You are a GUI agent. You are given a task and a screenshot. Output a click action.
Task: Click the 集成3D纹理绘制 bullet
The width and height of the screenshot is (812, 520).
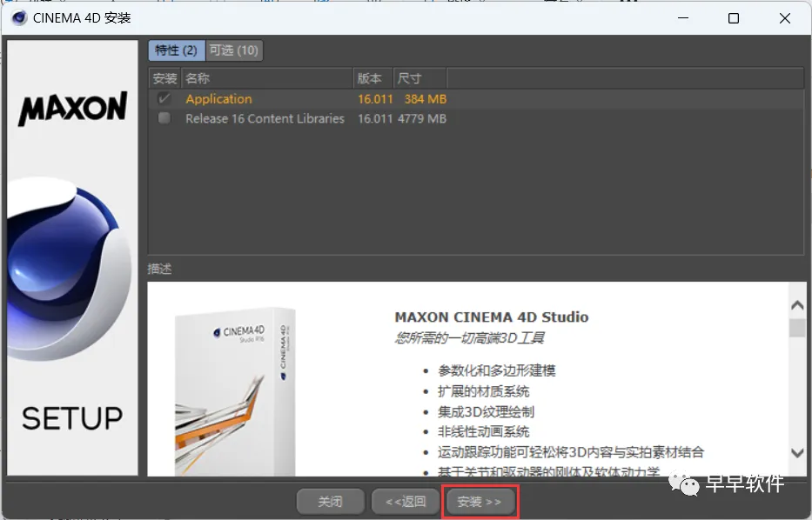click(486, 412)
